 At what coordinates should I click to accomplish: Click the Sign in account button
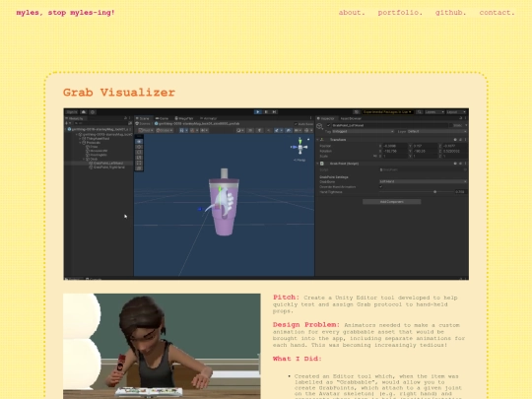[72, 111]
